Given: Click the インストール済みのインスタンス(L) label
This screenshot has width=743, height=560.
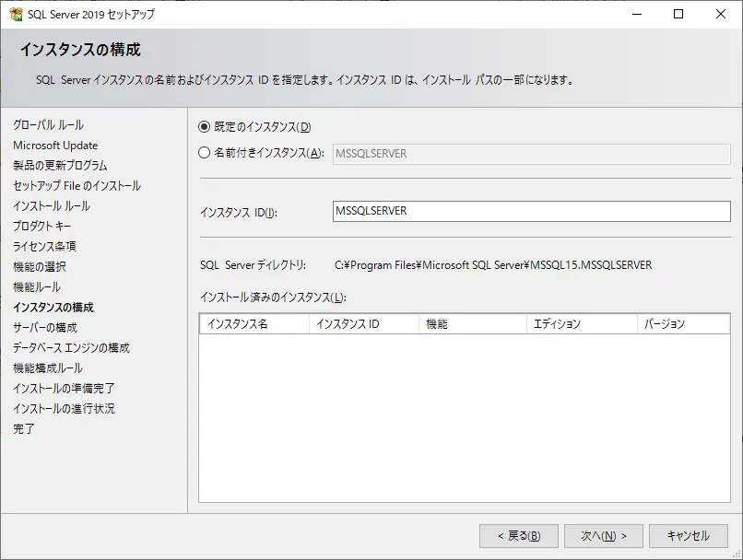Looking at the screenshot, I should tap(274, 297).
